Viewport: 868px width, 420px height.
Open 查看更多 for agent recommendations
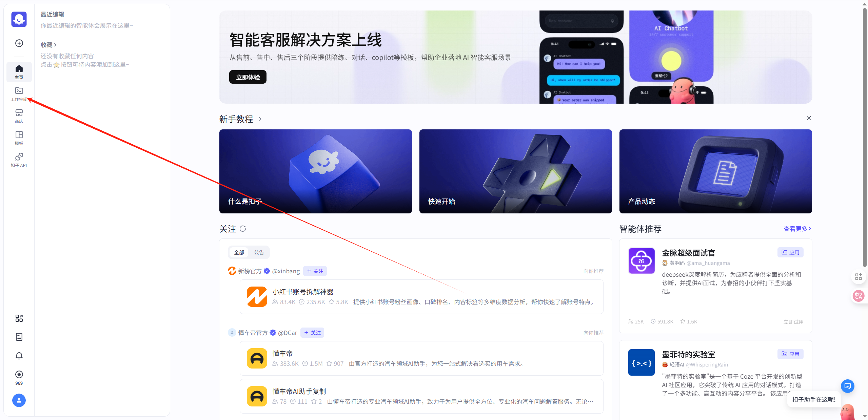797,229
